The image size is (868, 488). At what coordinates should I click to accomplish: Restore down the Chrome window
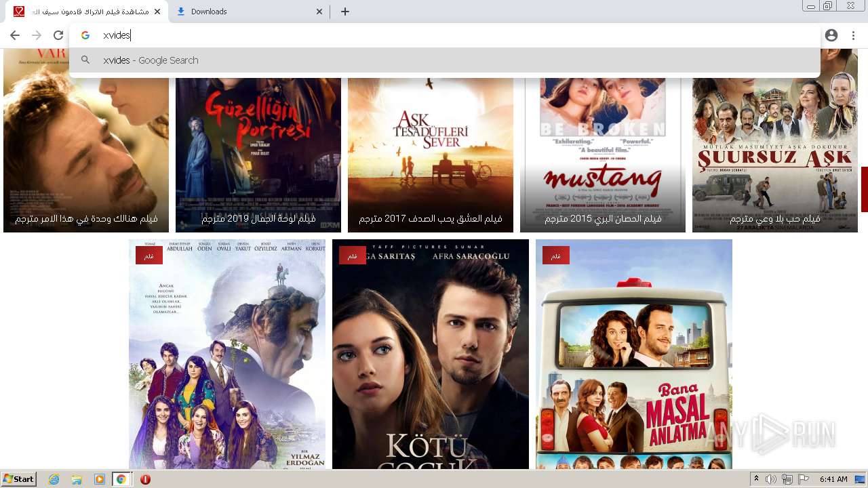(828, 5)
